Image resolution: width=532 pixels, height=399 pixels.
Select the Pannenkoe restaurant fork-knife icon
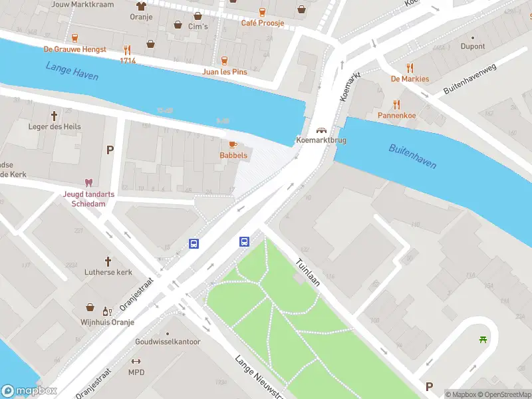point(396,104)
